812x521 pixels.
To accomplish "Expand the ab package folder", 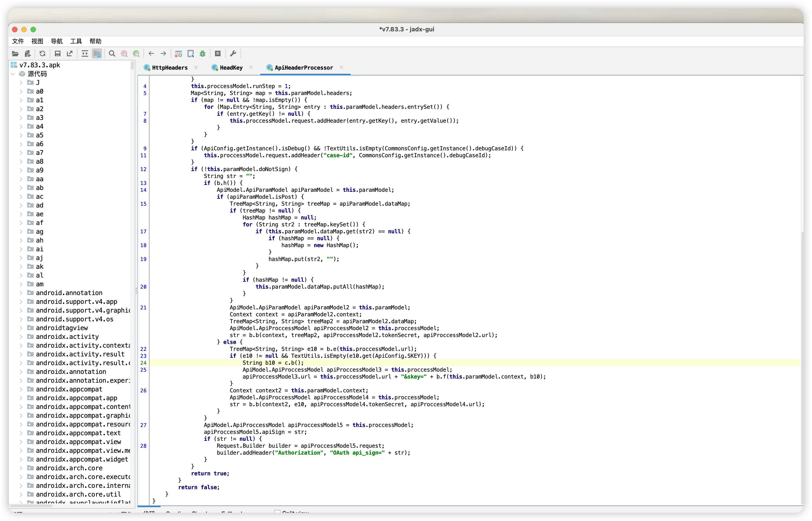I will tap(21, 188).
